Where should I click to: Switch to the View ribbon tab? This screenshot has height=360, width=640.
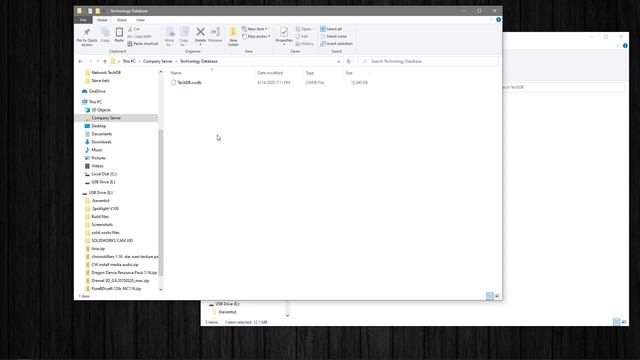140,20
